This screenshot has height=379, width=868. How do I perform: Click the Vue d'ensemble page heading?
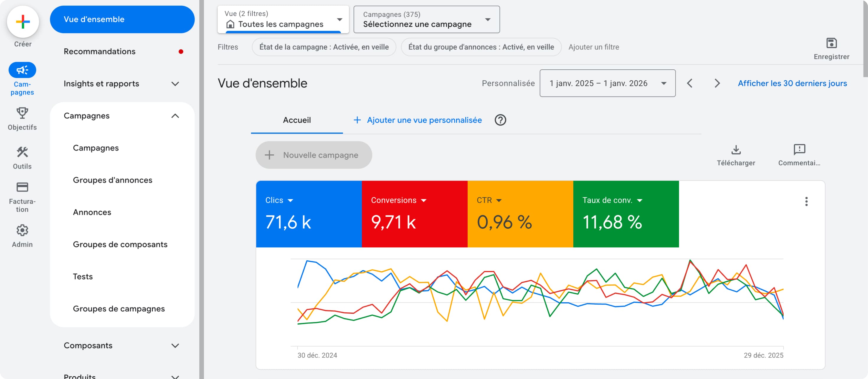(x=262, y=83)
